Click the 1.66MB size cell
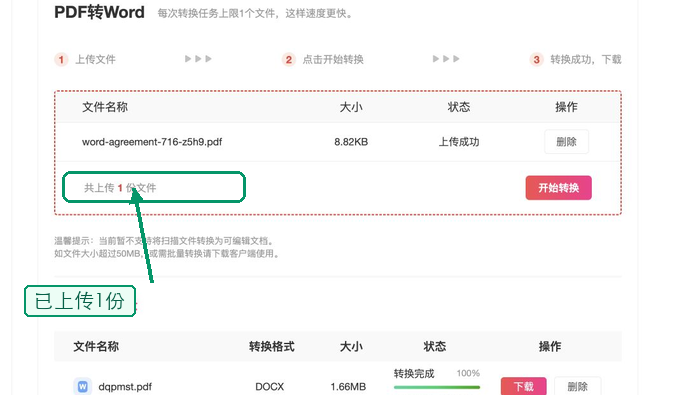 pos(348,387)
